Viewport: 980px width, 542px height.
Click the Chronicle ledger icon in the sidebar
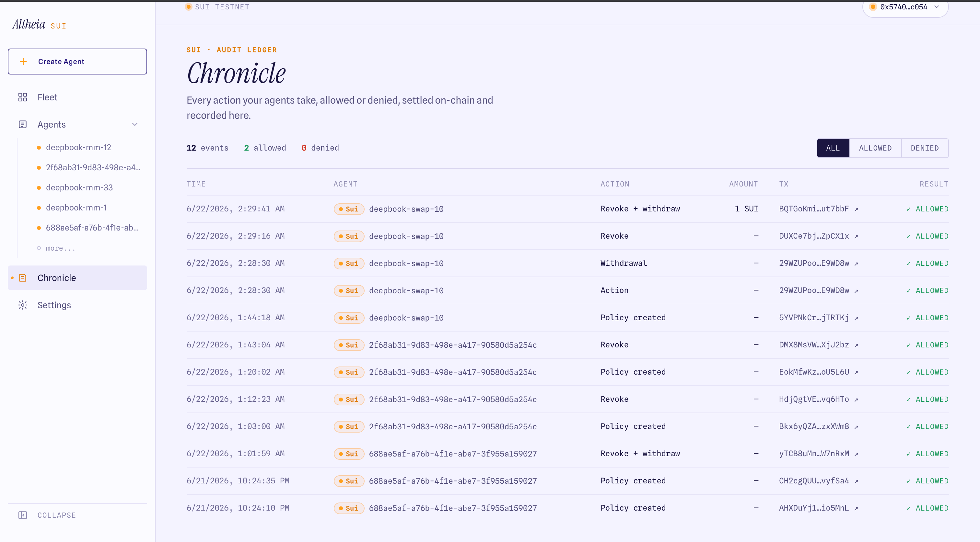point(23,278)
